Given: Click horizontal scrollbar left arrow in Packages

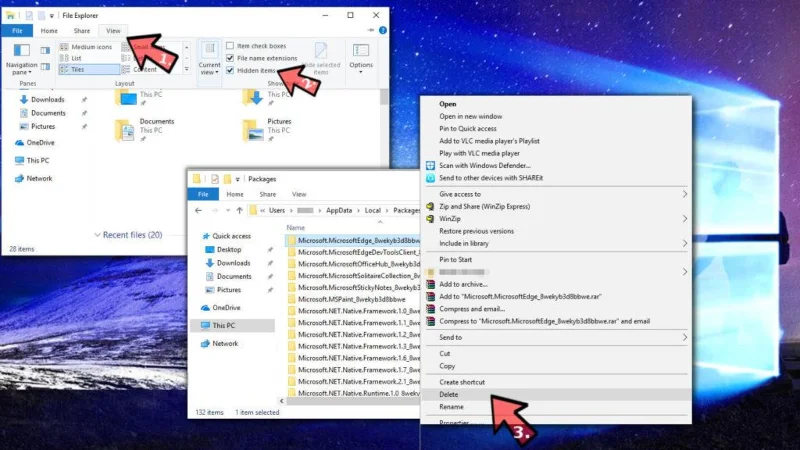Looking at the screenshot, I should click(282, 401).
